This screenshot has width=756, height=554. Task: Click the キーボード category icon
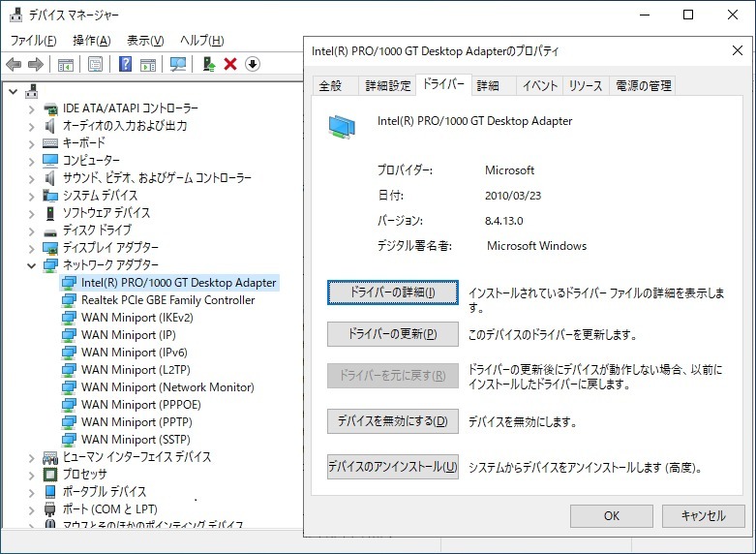click(x=50, y=143)
